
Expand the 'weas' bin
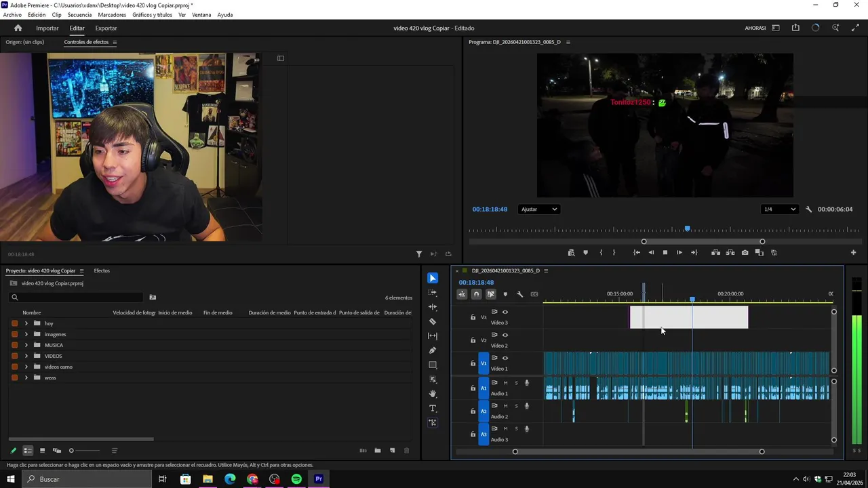26,378
